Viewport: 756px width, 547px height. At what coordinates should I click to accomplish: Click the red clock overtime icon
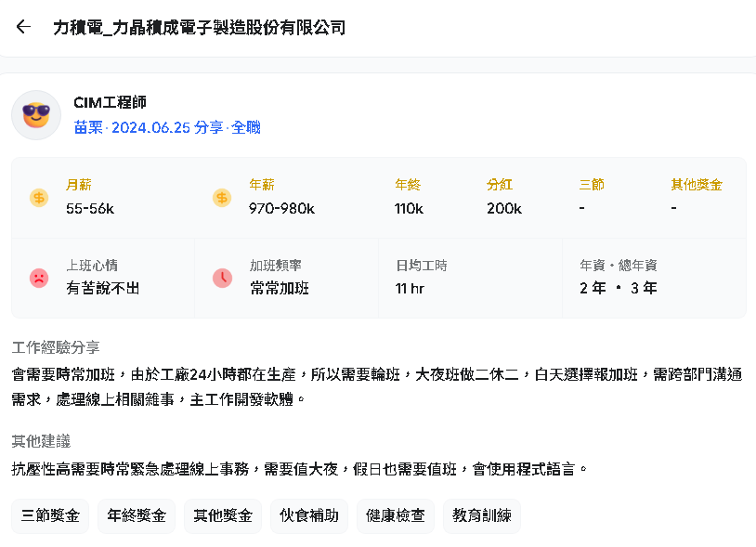click(222, 278)
